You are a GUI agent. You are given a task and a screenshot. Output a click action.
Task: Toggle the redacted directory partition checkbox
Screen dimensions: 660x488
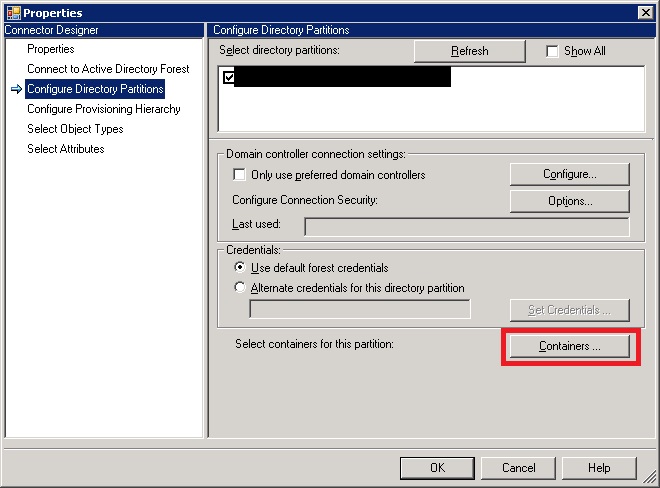(x=229, y=77)
